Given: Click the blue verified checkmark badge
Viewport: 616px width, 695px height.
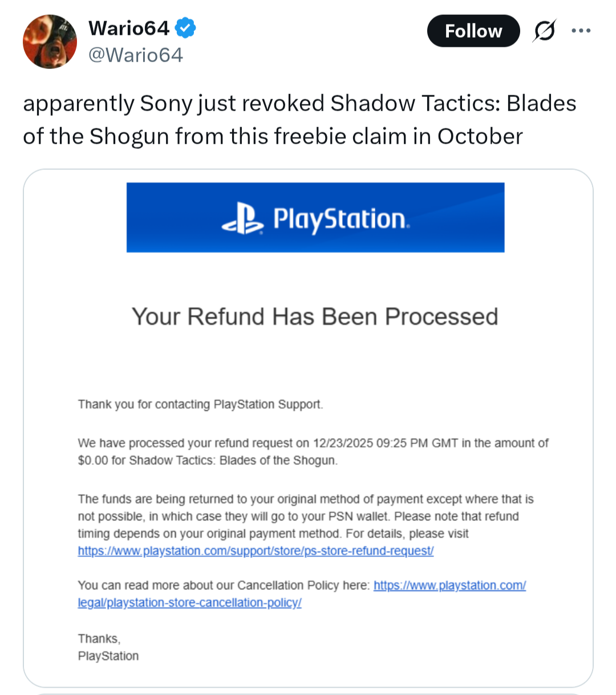Looking at the screenshot, I should [185, 27].
